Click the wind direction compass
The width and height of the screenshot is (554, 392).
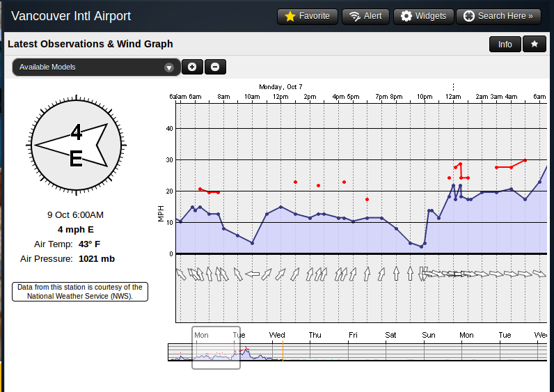(x=76, y=145)
